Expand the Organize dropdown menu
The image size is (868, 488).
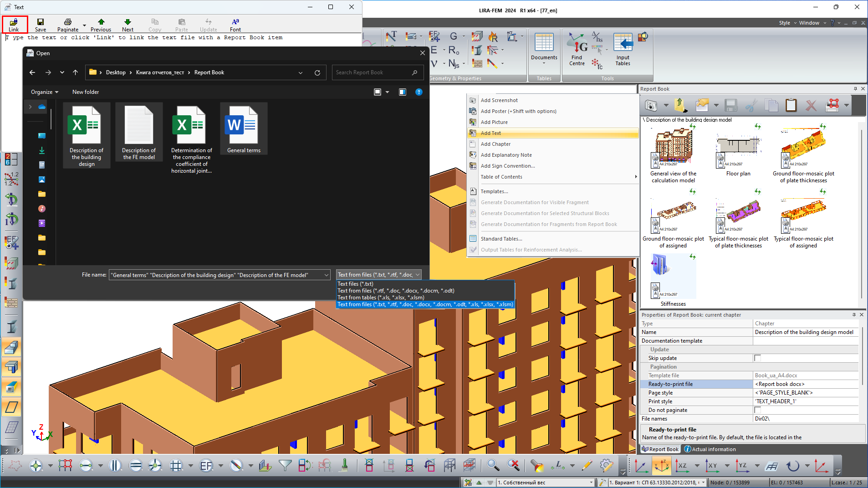pos(45,92)
